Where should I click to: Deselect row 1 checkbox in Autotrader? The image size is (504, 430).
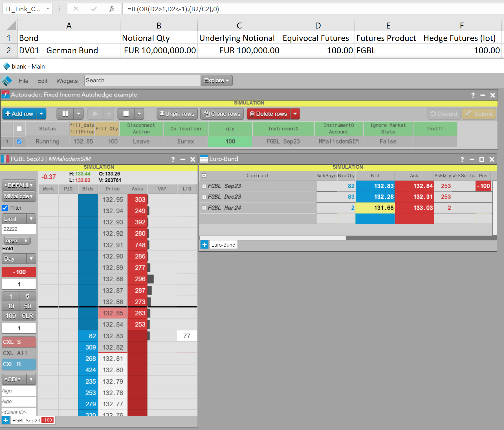tap(19, 142)
